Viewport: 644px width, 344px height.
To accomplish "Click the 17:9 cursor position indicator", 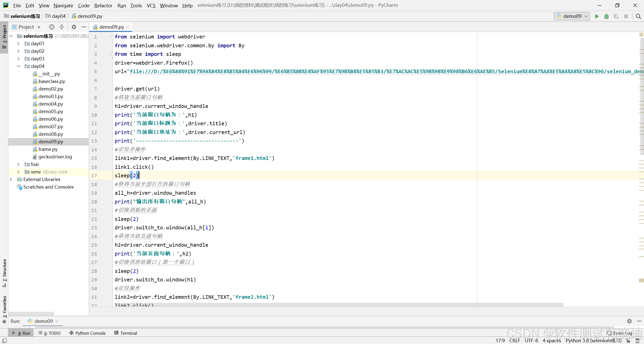I will (x=500, y=340).
